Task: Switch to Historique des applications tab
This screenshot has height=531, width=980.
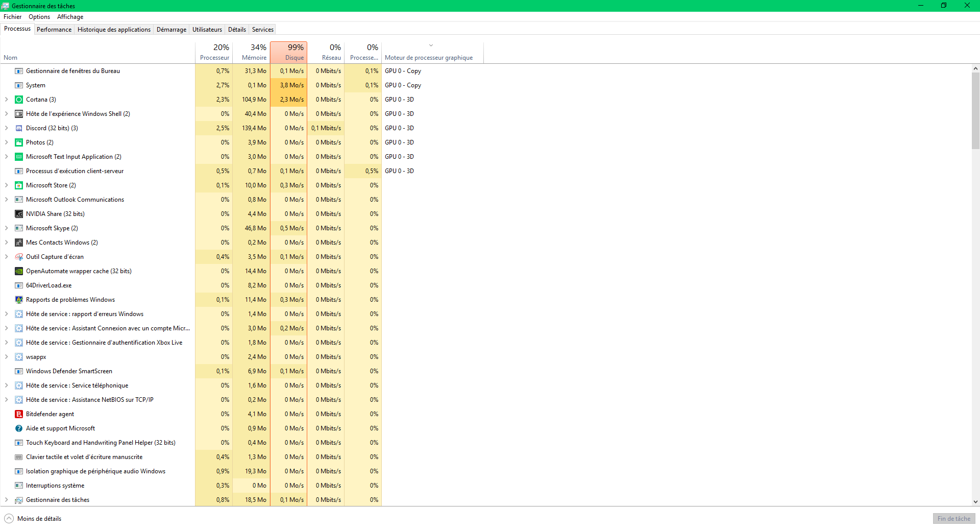Action: 114,30
